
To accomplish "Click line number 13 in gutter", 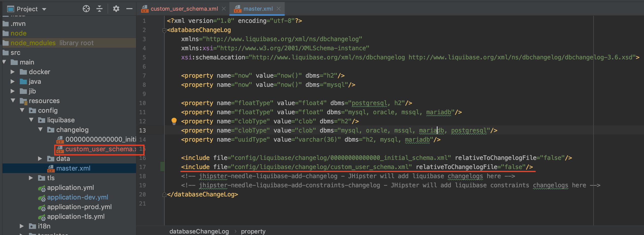I will pyautogui.click(x=142, y=130).
